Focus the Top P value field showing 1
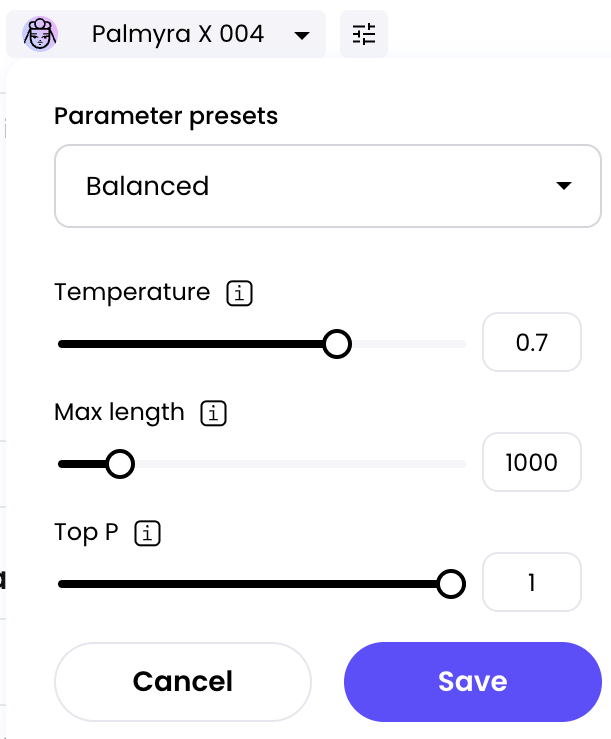Image resolution: width=611 pixels, height=739 pixels. 532,582
